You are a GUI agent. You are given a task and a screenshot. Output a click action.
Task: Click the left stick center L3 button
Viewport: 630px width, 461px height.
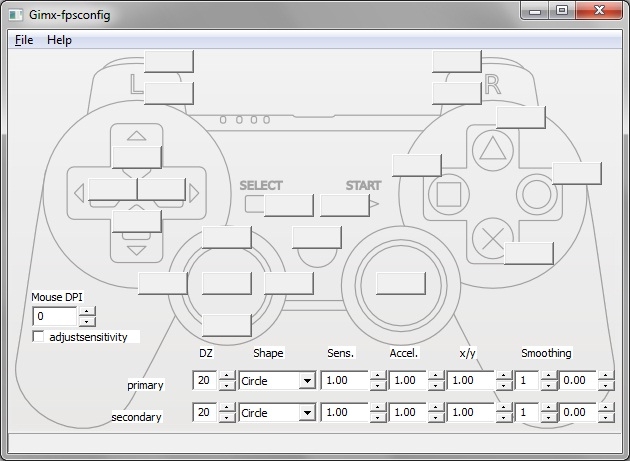click(227, 283)
